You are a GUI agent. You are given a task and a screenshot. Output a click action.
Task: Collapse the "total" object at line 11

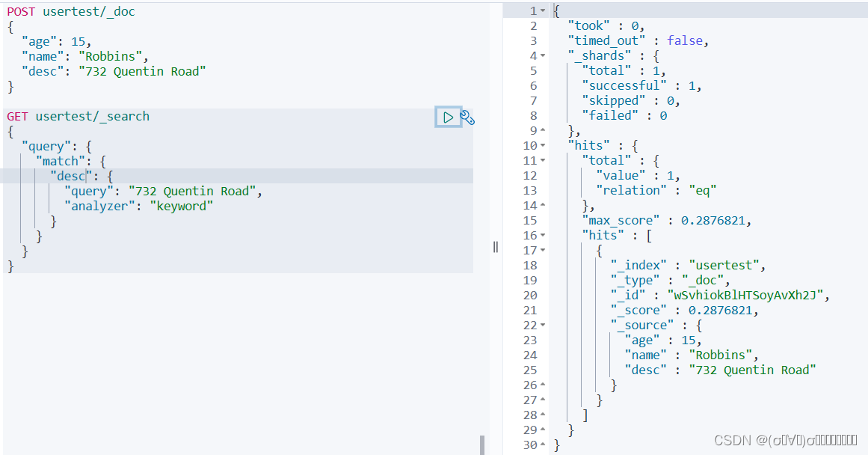click(543, 161)
